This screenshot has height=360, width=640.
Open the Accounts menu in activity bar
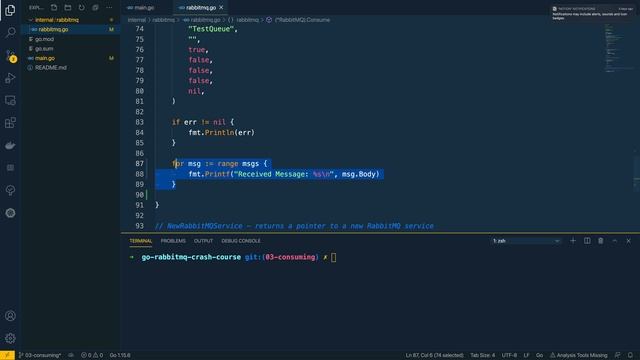pos(10,316)
